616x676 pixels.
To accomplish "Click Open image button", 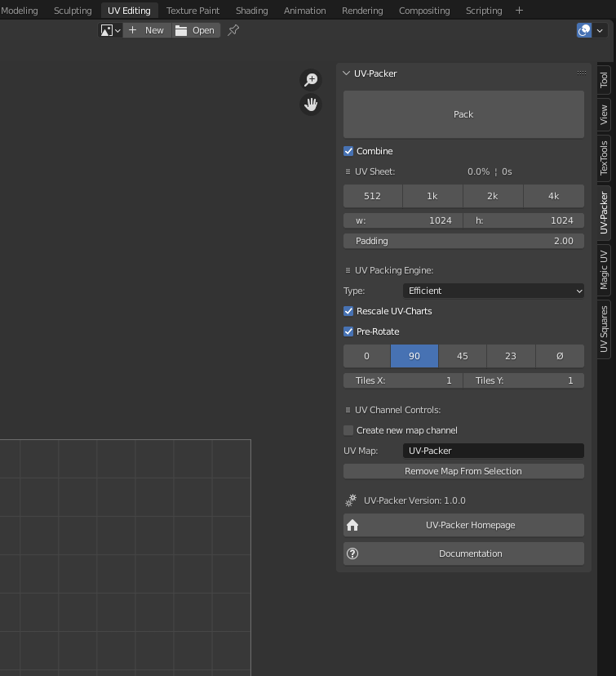I will coord(197,30).
